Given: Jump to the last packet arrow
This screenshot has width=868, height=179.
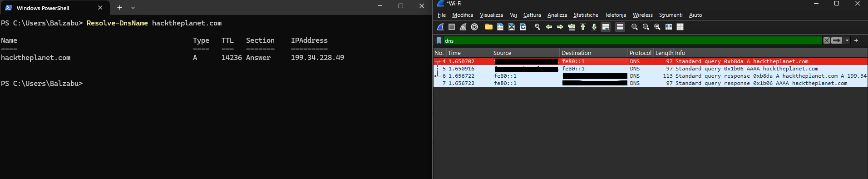Looking at the screenshot, I should (594, 27).
